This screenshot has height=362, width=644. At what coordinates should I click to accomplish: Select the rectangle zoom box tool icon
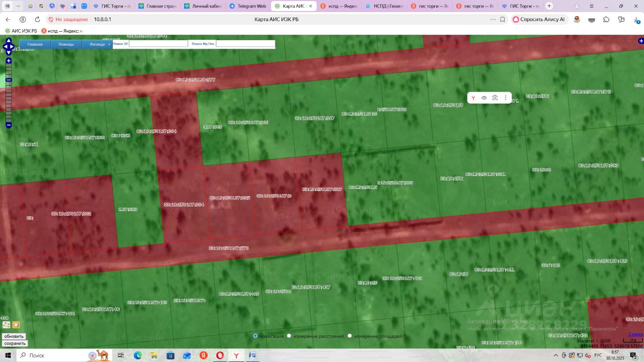coord(7,325)
